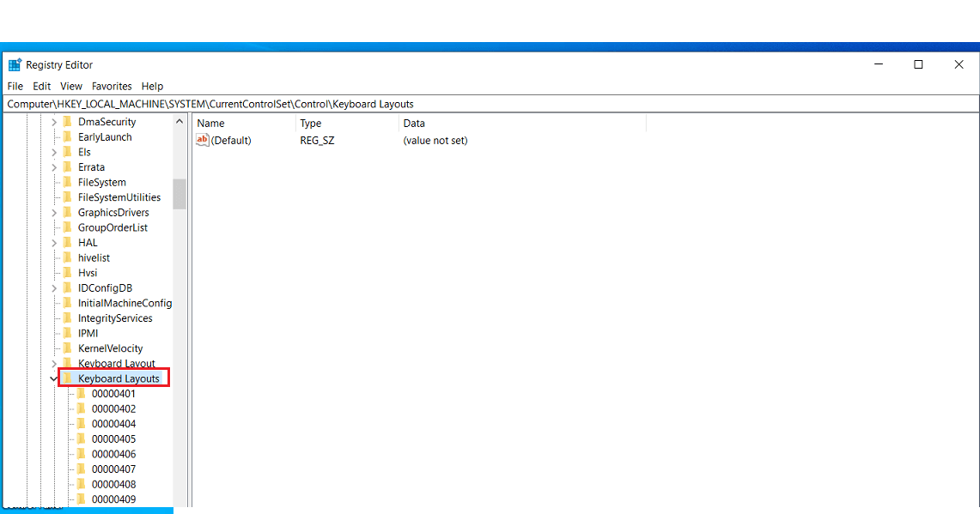Click the GroupOrderList folder icon
The width and height of the screenshot is (980, 514).
tap(68, 227)
